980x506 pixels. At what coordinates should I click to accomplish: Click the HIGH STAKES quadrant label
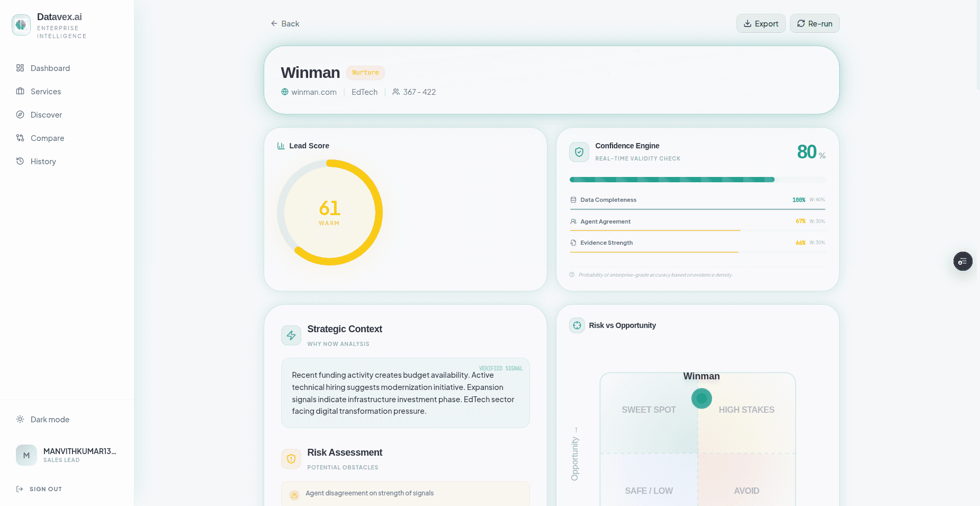[x=747, y=410]
